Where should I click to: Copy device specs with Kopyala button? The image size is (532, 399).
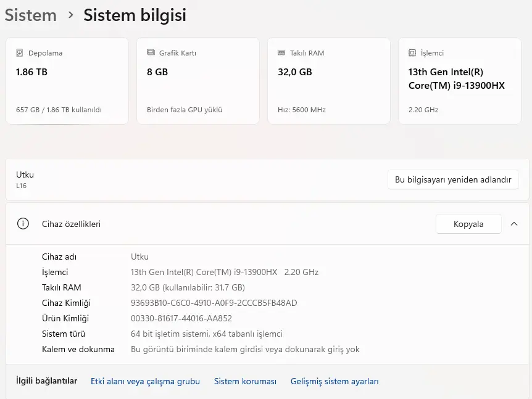coord(468,224)
